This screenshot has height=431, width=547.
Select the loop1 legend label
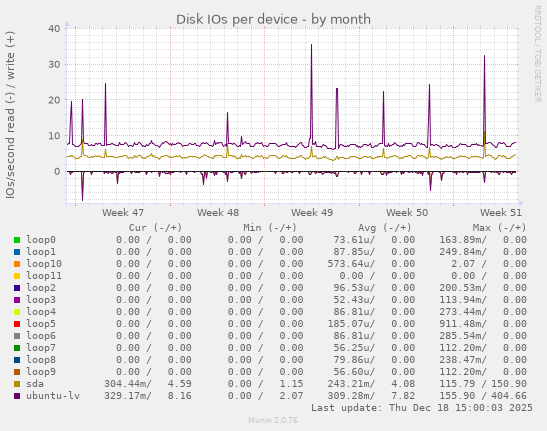41,252
